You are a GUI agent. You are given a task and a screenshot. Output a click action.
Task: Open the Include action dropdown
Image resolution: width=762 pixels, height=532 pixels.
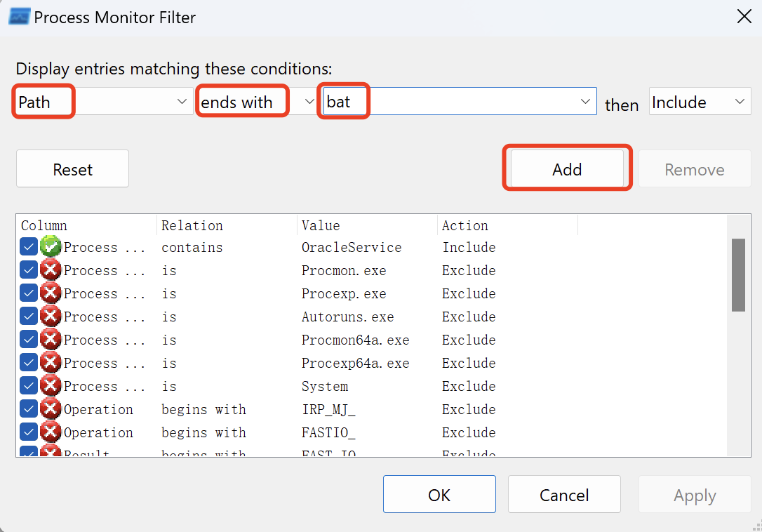click(x=739, y=102)
